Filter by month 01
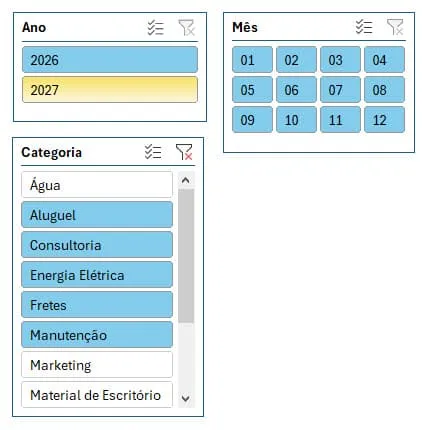 coord(252,60)
